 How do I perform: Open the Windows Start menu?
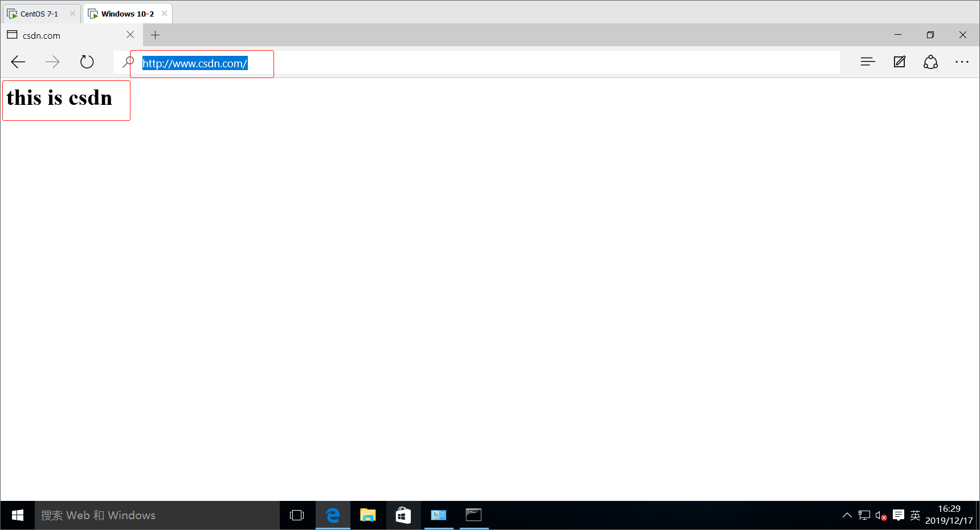tap(18, 515)
